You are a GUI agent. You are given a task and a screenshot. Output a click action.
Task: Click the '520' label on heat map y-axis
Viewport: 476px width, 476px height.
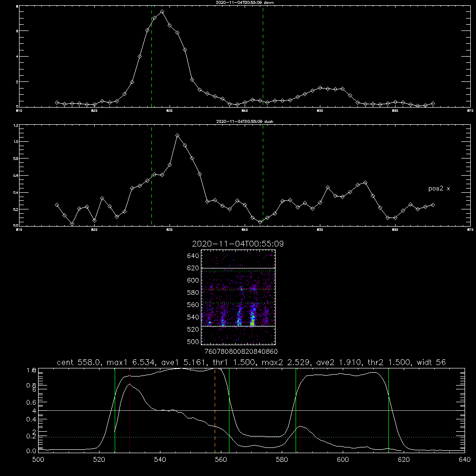tap(193, 329)
